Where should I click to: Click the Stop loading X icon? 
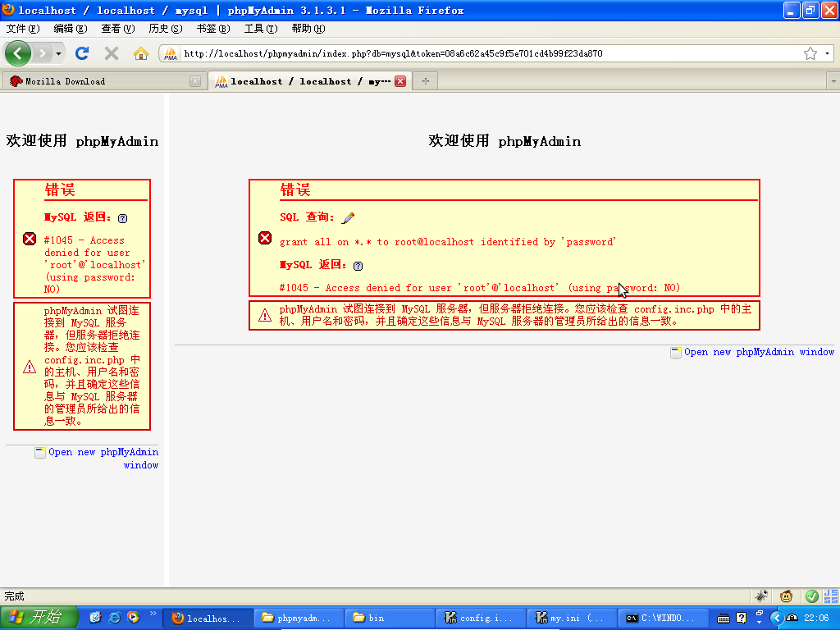point(112,53)
